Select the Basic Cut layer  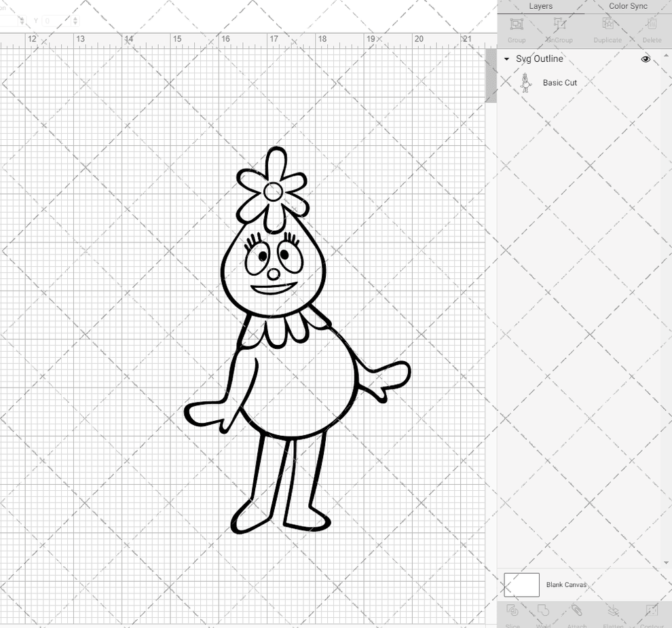tap(561, 82)
